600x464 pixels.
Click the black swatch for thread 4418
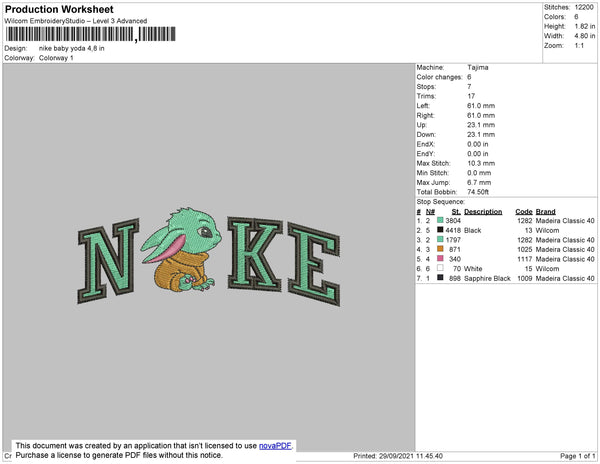(x=440, y=230)
